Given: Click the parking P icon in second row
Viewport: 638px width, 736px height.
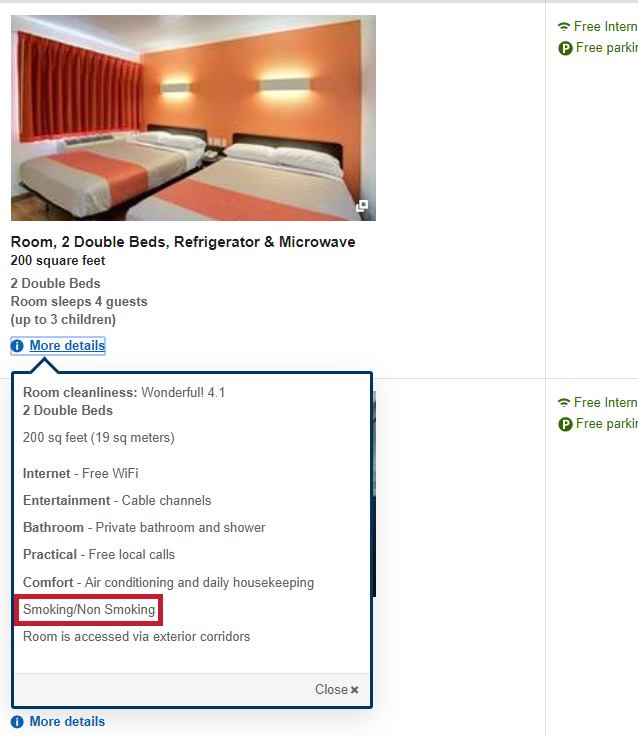Looking at the screenshot, I should point(565,424).
